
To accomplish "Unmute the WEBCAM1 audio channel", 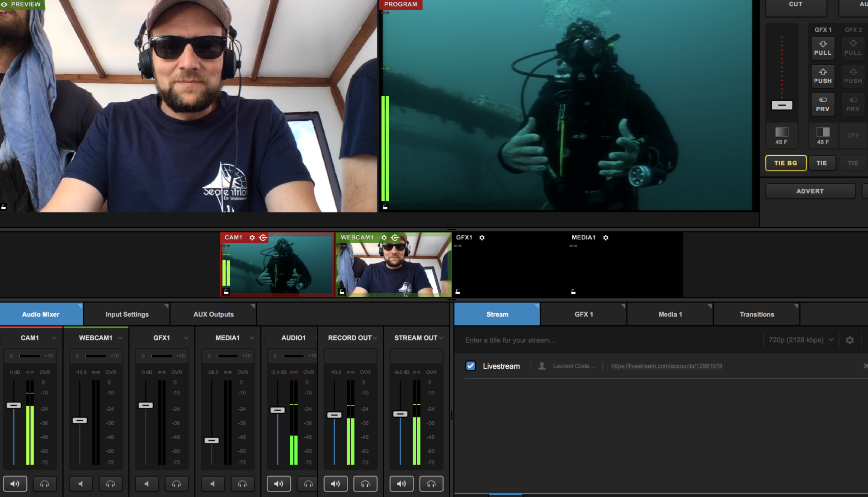I will click(x=81, y=484).
